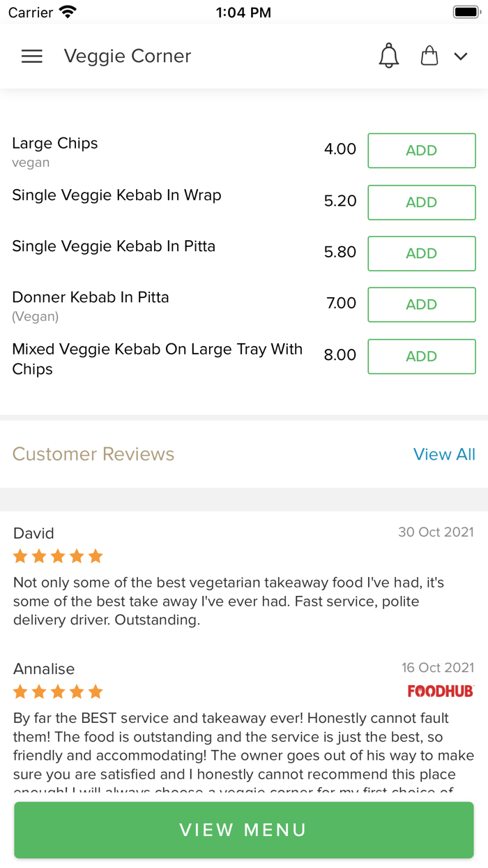Open View All customer reviews
Screen dimensions: 488x868
coord(444,454)
